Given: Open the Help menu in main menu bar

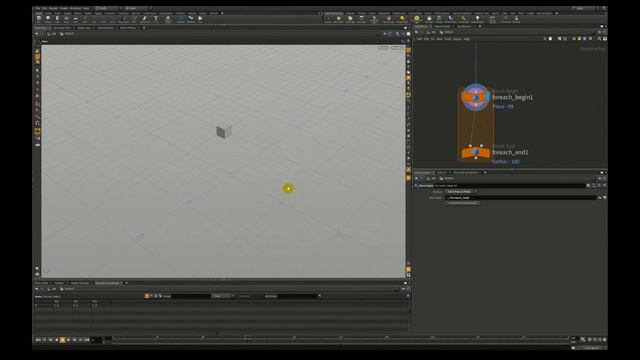Looking at the screenshot, I should click(86, 8).
